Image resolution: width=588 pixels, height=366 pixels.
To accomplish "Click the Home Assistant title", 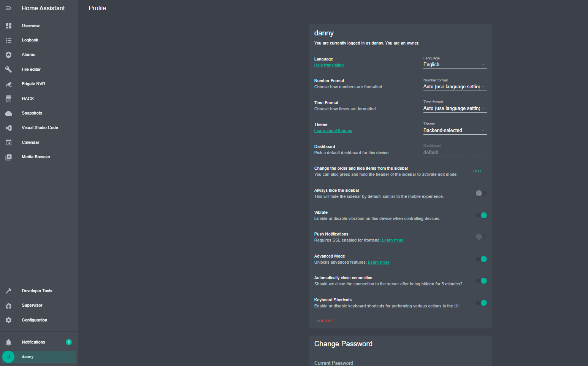I will tap(43, 8).
